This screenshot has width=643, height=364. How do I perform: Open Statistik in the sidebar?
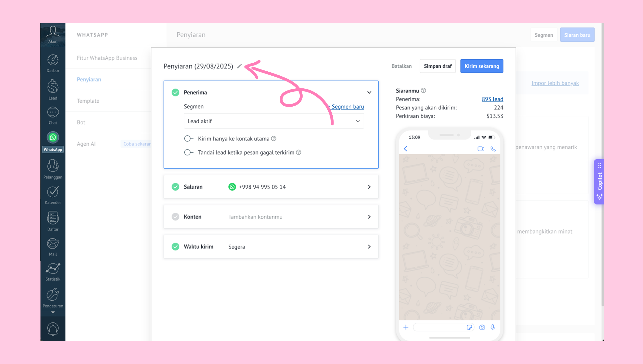point(53,272)
